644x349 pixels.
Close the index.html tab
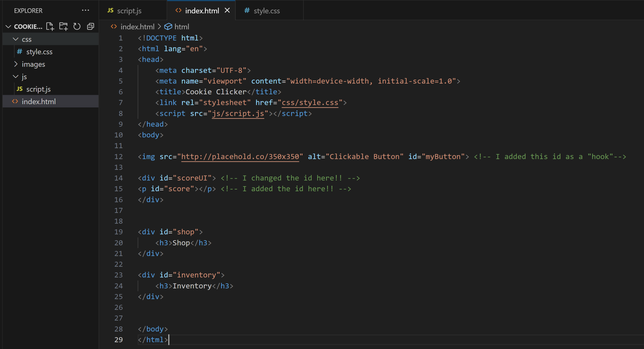coord(227,10)
